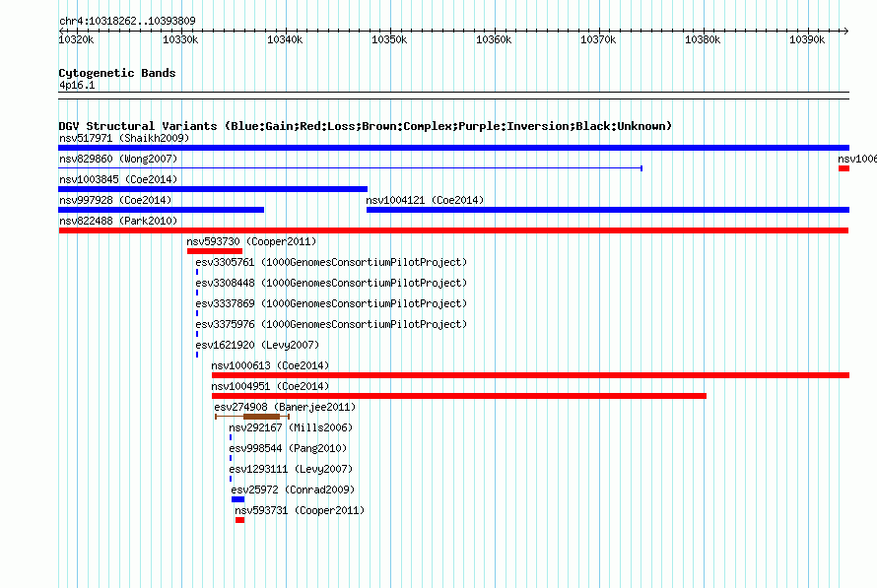Click the esv3305761 1000Genomes label
The width and height of the screenshot is (877, 588).
coord(331,262)
